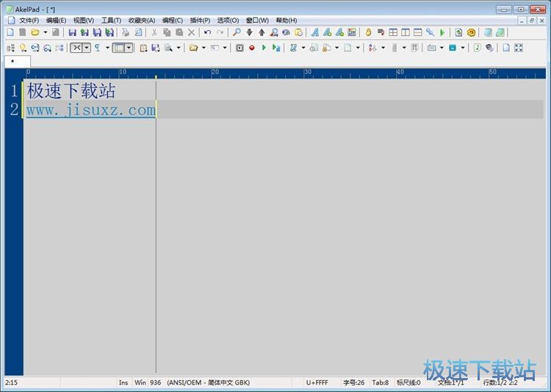
Task: Click the full screen icon
Action: 519,48
